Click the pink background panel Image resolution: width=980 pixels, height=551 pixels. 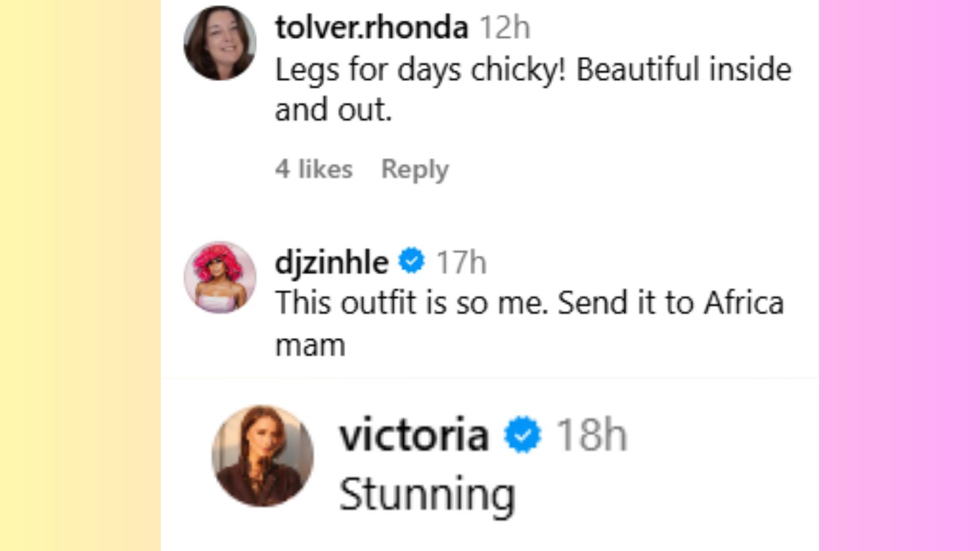pos(899,275)
